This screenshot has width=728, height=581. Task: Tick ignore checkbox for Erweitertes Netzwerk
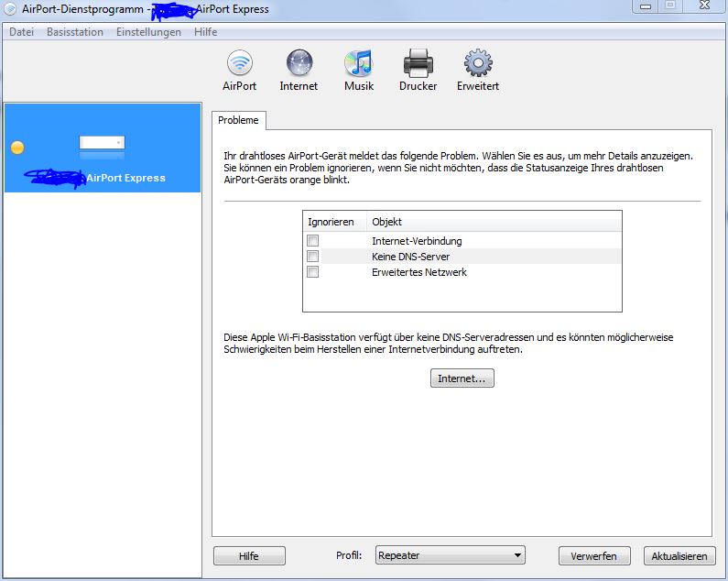coord(313,272)
